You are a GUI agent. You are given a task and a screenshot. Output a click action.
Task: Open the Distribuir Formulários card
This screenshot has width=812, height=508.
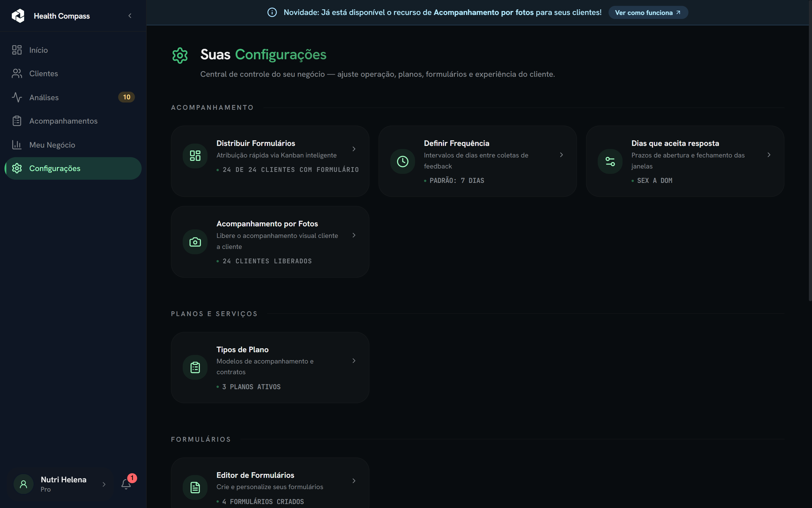[x=270, y=161]
